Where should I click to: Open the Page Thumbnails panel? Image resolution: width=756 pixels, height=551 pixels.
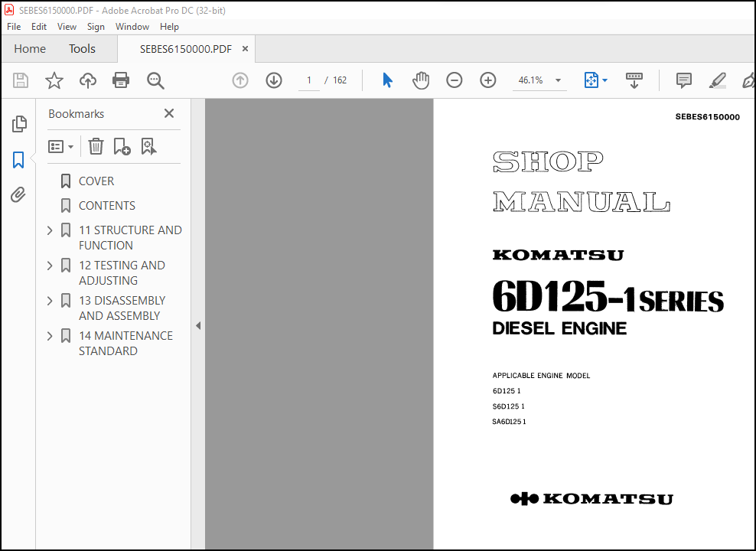coord(19,125)
